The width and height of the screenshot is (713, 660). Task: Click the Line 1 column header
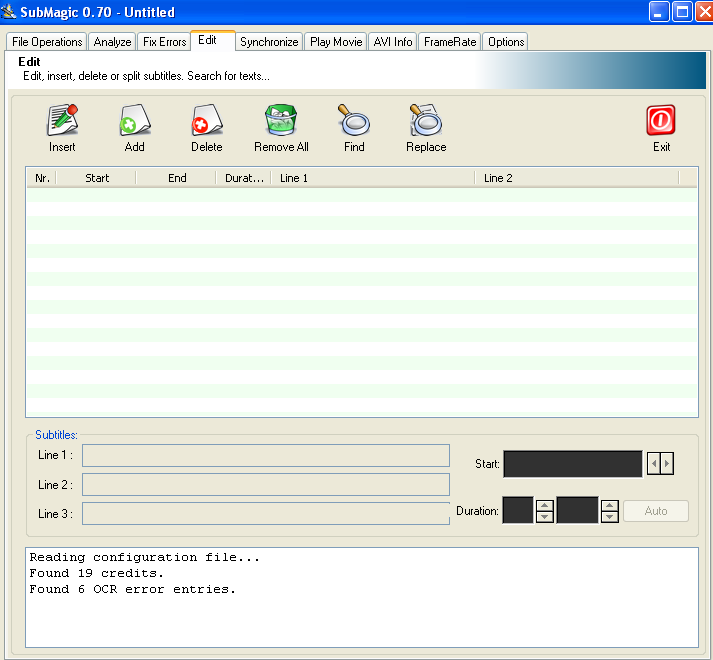click(373, 178)
